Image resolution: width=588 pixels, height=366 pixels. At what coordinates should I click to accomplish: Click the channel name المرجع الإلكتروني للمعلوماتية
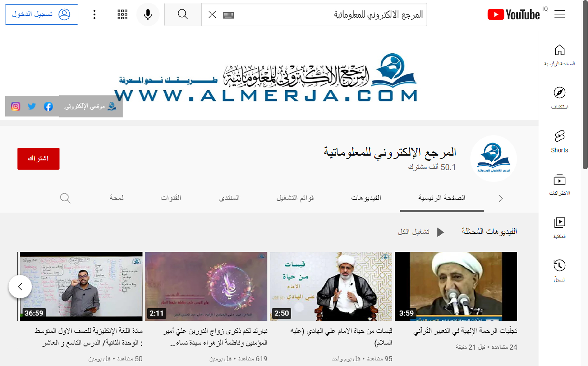point(390,153)
